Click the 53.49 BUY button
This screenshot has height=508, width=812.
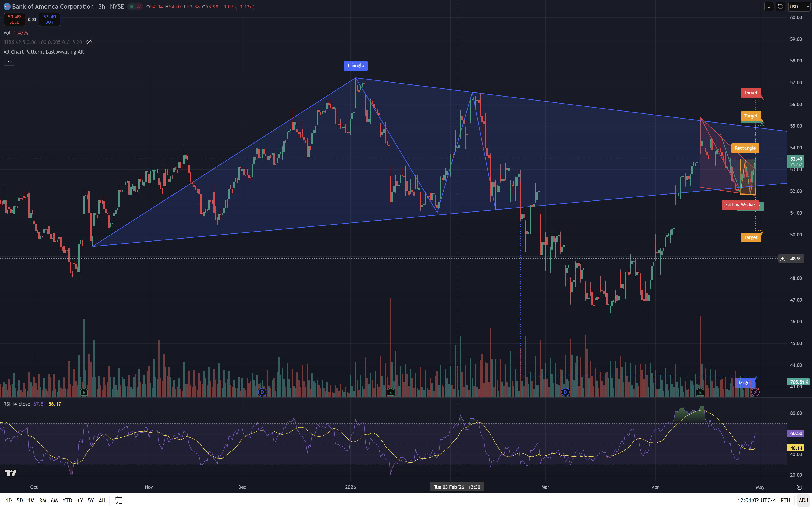pos(49,19)
